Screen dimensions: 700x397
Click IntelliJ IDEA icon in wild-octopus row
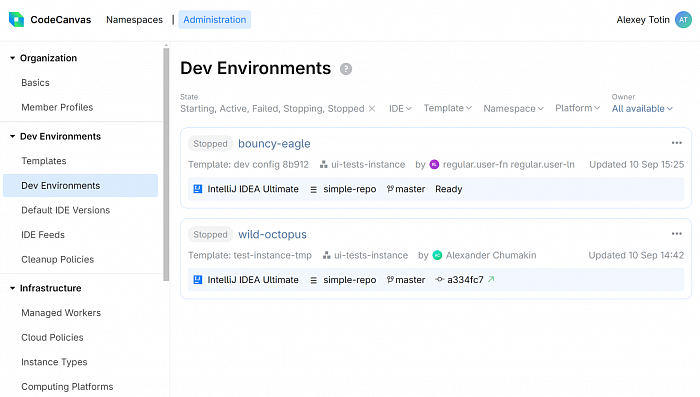point(198,280)
